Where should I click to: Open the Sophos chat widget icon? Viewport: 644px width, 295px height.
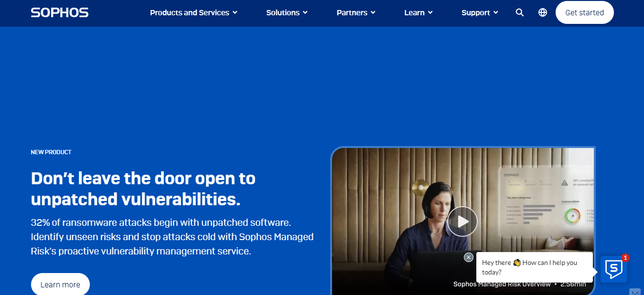point(613,269)
